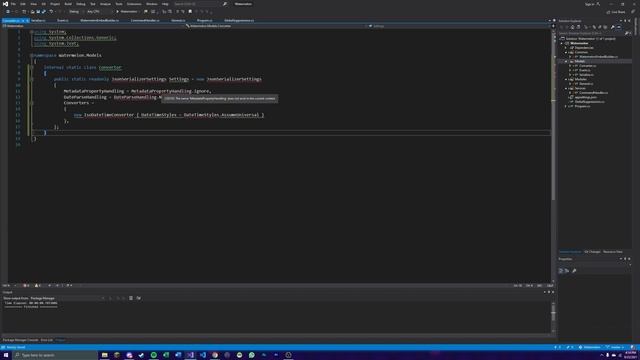Image resolution: width=640 pixels, height=360 pixels.
Task: Click the Alphabetical sort icon in Properties
Action: [x=567, y=271]
